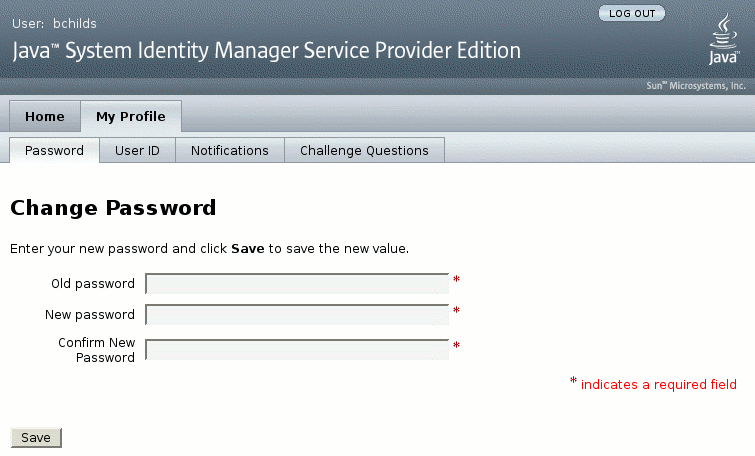
Task: Focus the Confirm New Password field
Action: (x=297, y=350)
